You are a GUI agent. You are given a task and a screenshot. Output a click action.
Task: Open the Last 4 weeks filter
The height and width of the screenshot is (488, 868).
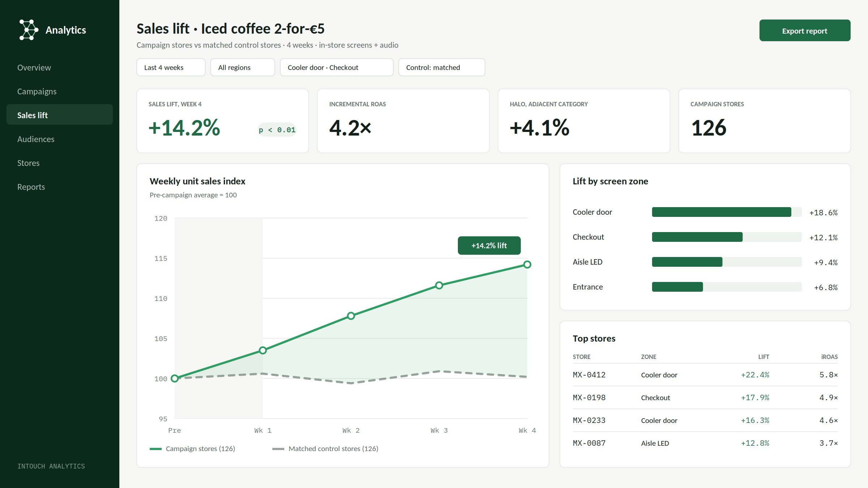pyautogui.click(x=171, y=67)
